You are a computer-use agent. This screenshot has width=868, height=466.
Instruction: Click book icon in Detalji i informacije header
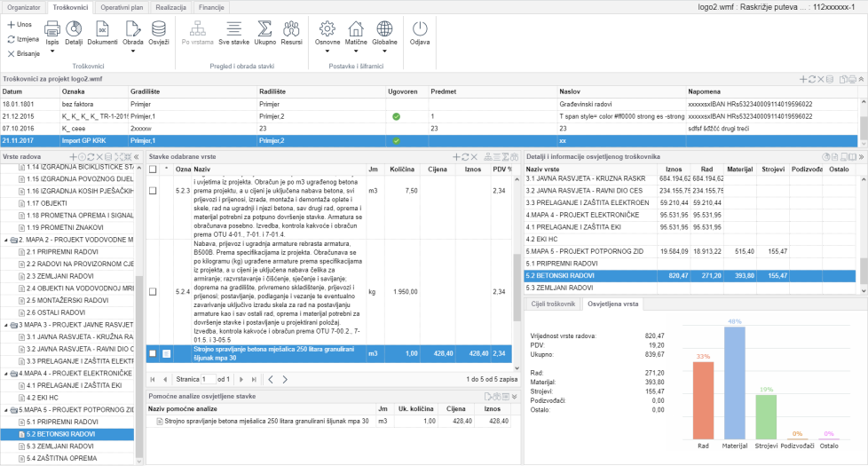point(853,157)
